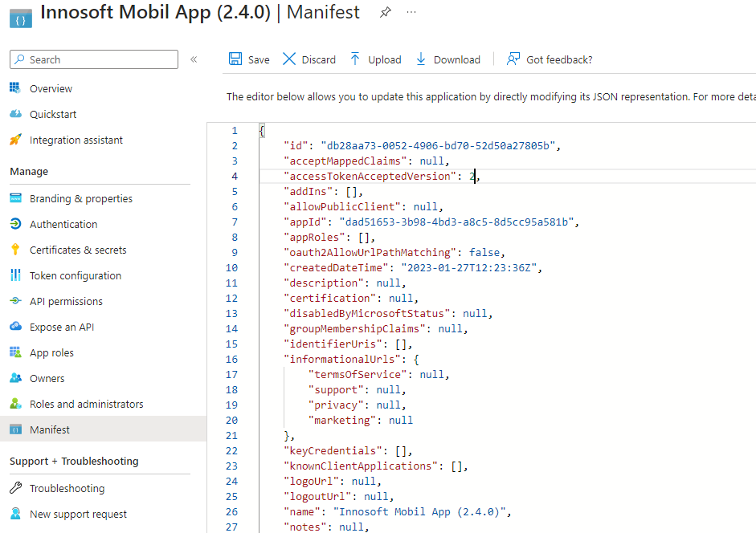Click the Discard X icon
This screenshot has height=533, width=756.
289,59
